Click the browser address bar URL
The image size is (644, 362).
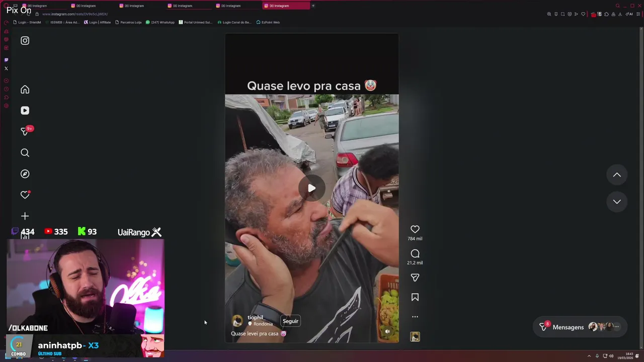[x=75, y=14]
